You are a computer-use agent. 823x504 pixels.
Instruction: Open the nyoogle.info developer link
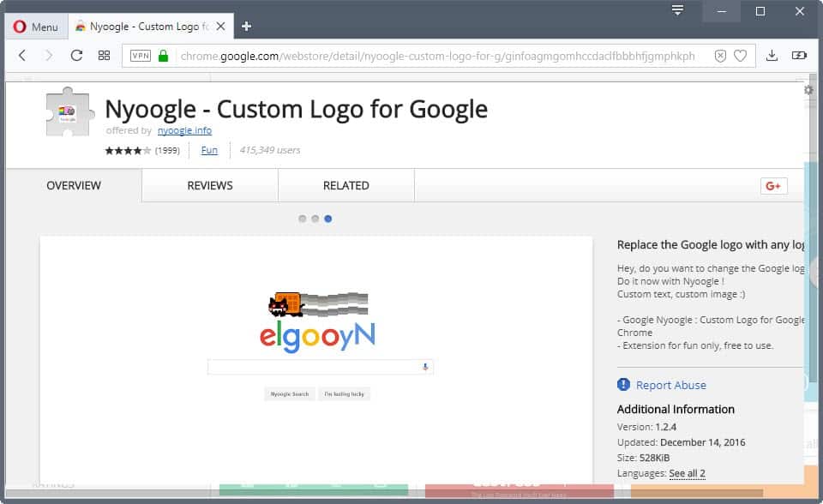click(185, 130)
